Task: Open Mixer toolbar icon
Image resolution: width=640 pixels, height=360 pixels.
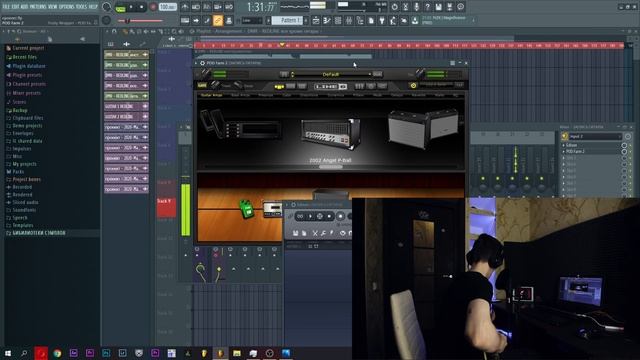Action: point(349,20)
